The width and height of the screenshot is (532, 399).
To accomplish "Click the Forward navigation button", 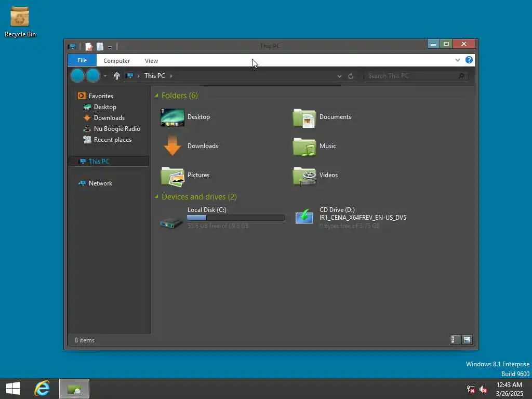I will click(93, 75).
